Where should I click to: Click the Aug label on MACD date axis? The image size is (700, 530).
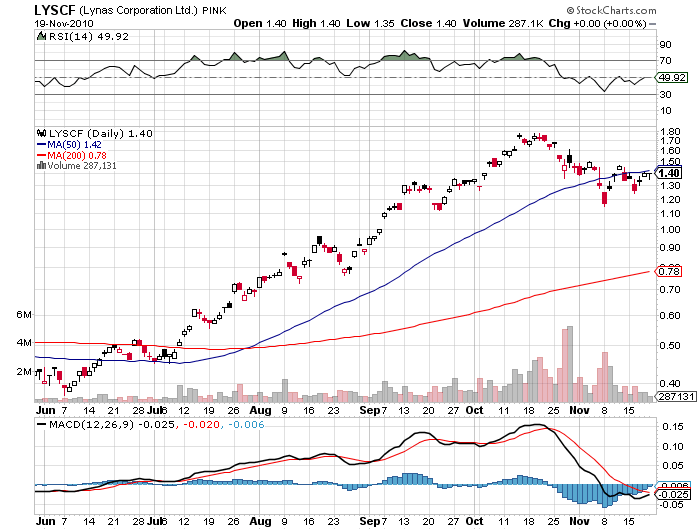(x=260, y=522)
